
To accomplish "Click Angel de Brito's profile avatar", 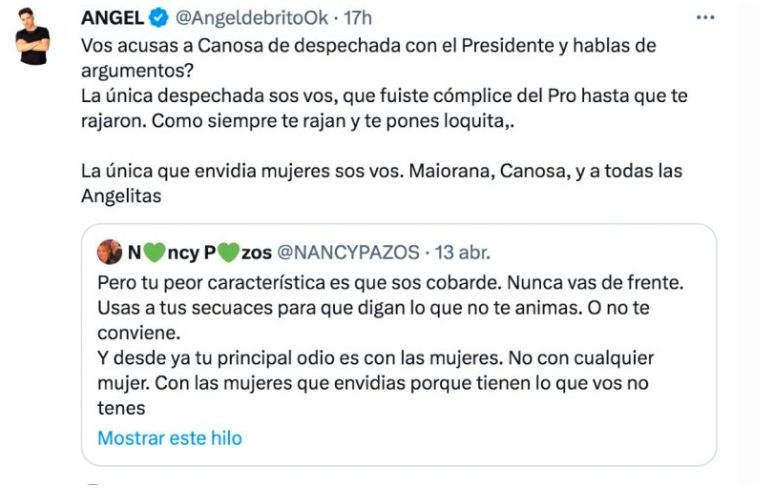I will tap(33, 42).
